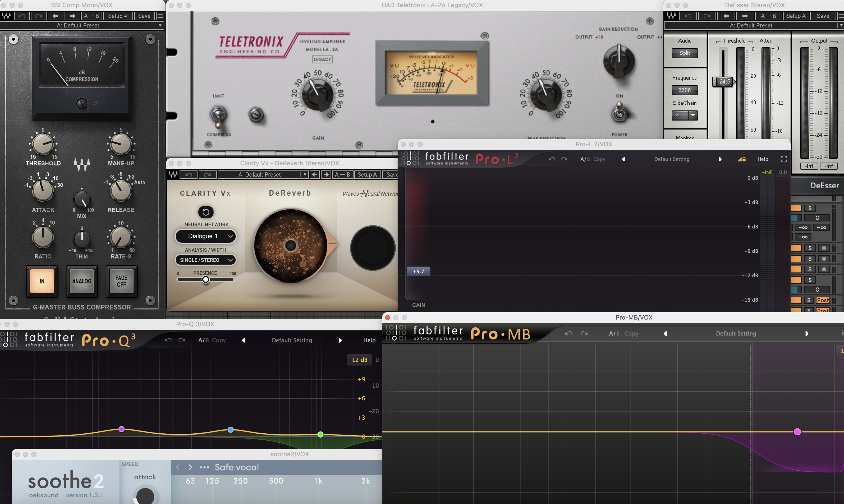The image size is (844, 504).
Task: Click undo arrow in SSLComp toolbar
Action: pyautogui.click(x=22, y=16)
